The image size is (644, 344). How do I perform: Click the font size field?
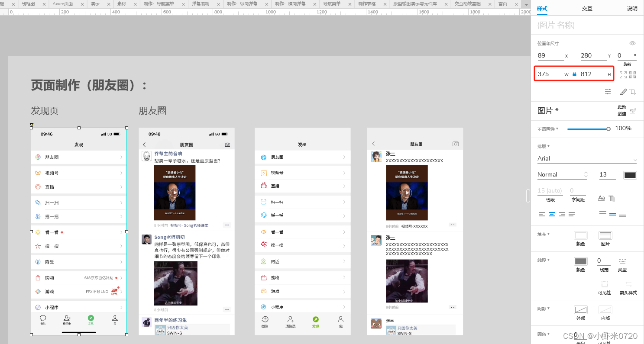coord(607,175)
